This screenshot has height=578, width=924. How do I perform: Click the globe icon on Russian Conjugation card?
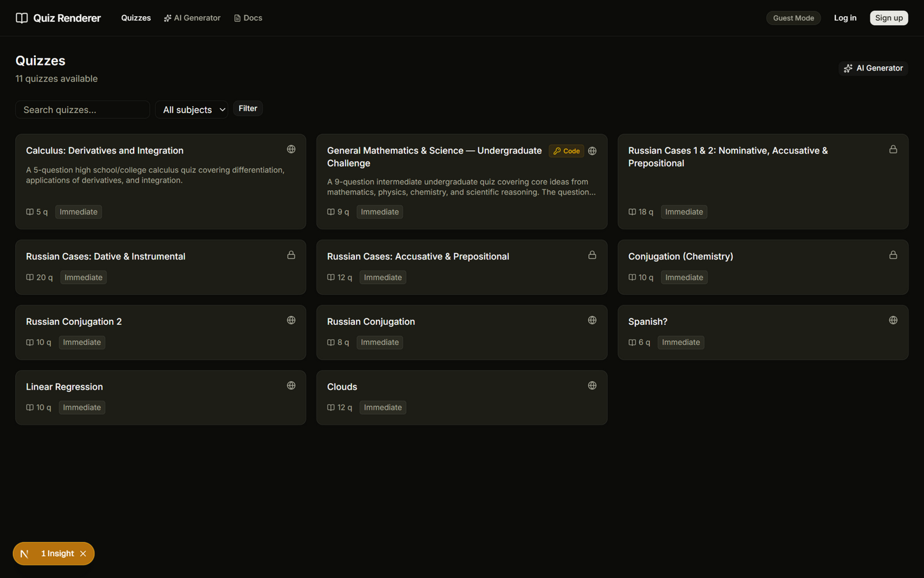[x=592, y=320]
